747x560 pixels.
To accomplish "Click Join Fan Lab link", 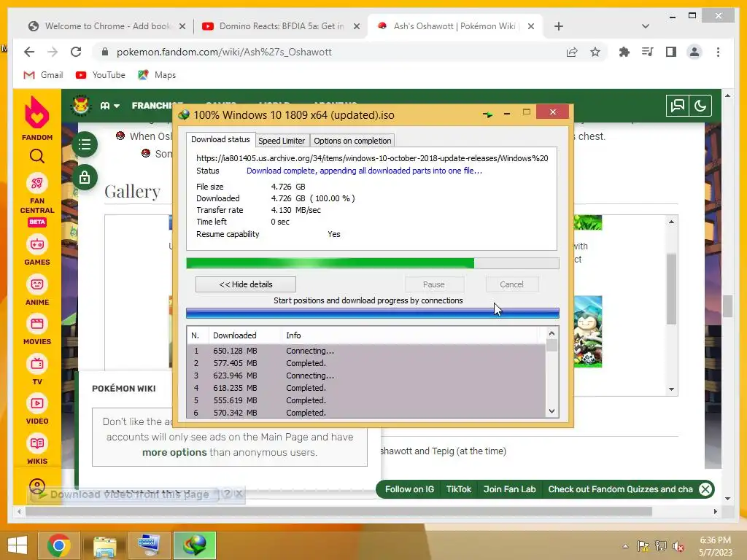I will pyautogui.click(x=509, y=489).
